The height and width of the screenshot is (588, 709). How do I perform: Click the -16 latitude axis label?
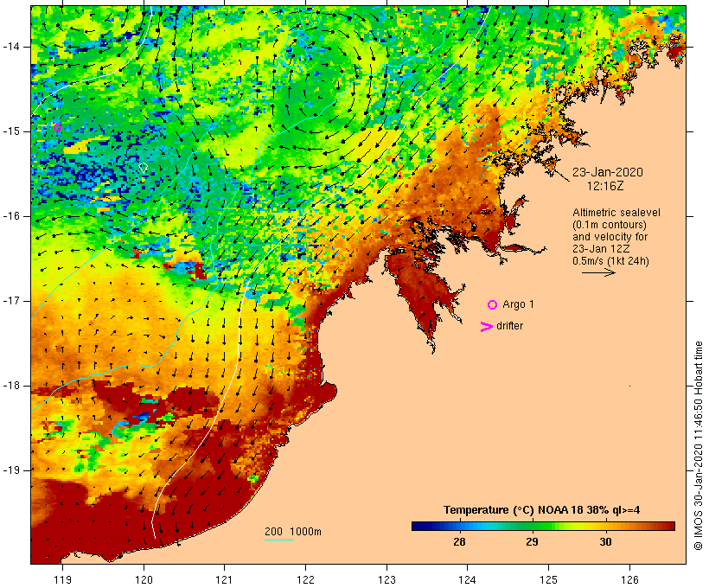pyautogui.click(x=11, y=216)
